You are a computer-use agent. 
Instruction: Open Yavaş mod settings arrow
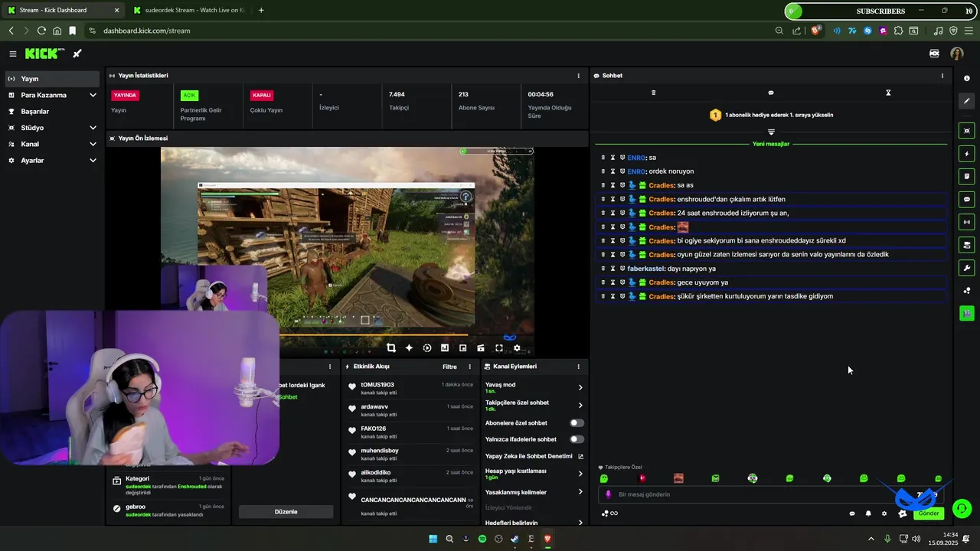(x=580, y=387)
